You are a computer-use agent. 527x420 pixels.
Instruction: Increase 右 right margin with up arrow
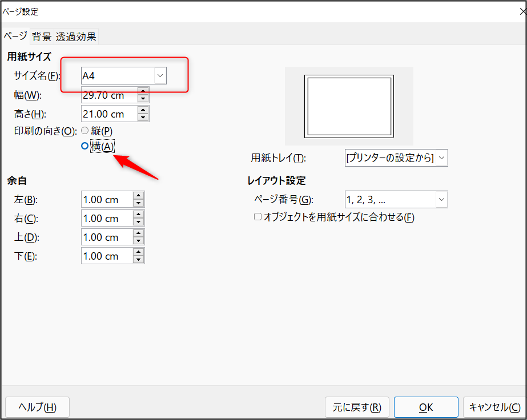tap(139, 215)
